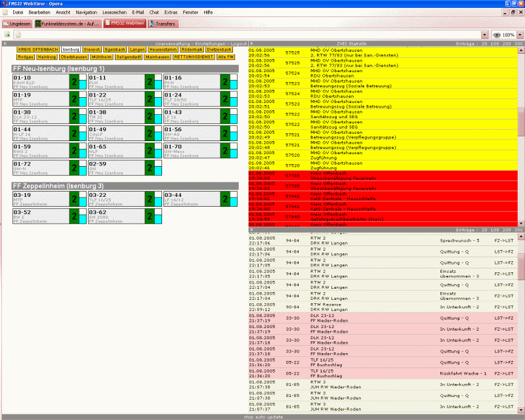The width and height of the screenshot is (525, 420).
Task: Open the Lesezeichen menu
Action: (x=115, y=12)
